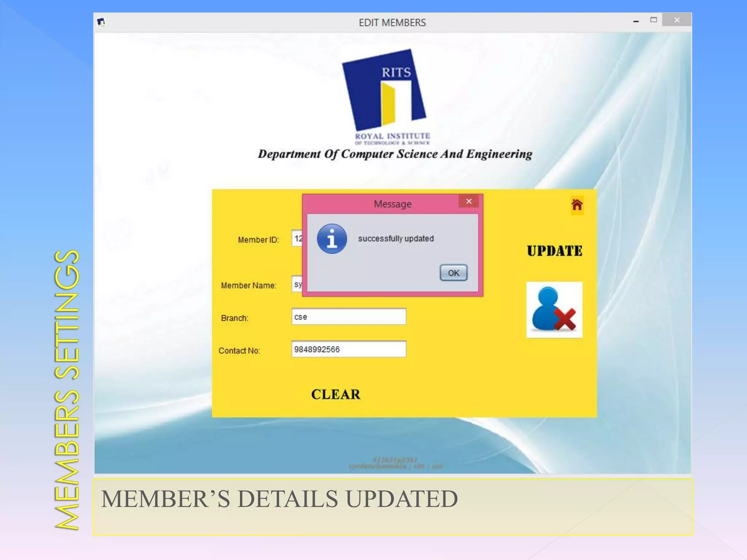The width and height of the screenshot is (747, 560).
Task: Click the 'Message' dialog title
Action: point(392,204)
